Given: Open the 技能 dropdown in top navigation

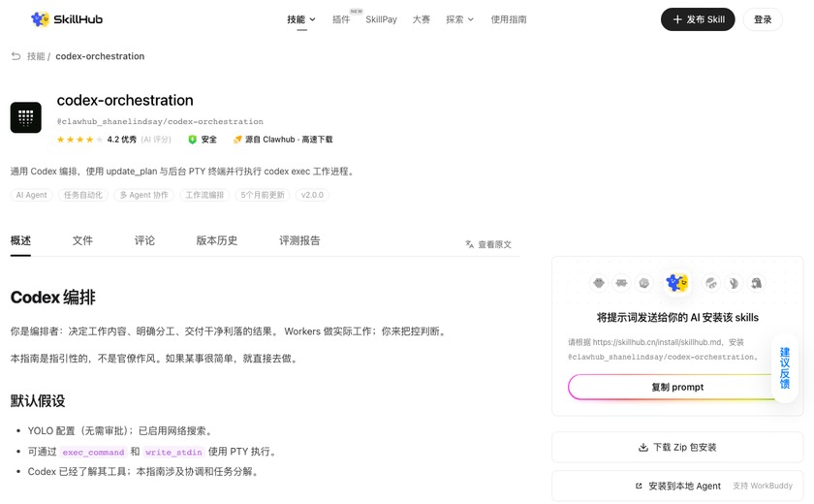Looking at the screenshot, I should (x=301, y=19).
